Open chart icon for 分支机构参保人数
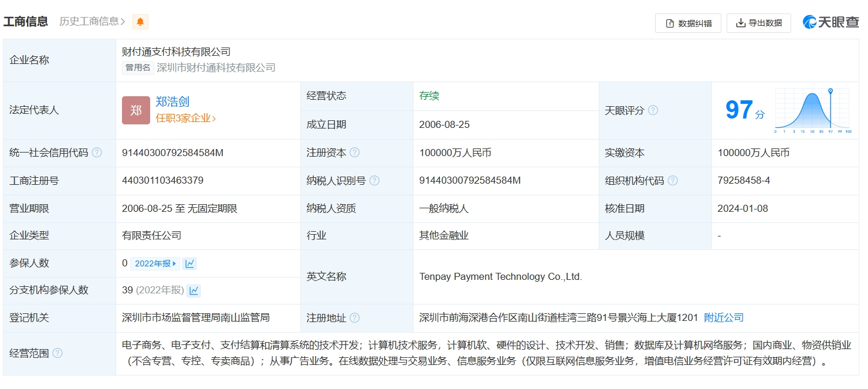868x389 pixels. [x=194, y=290]
